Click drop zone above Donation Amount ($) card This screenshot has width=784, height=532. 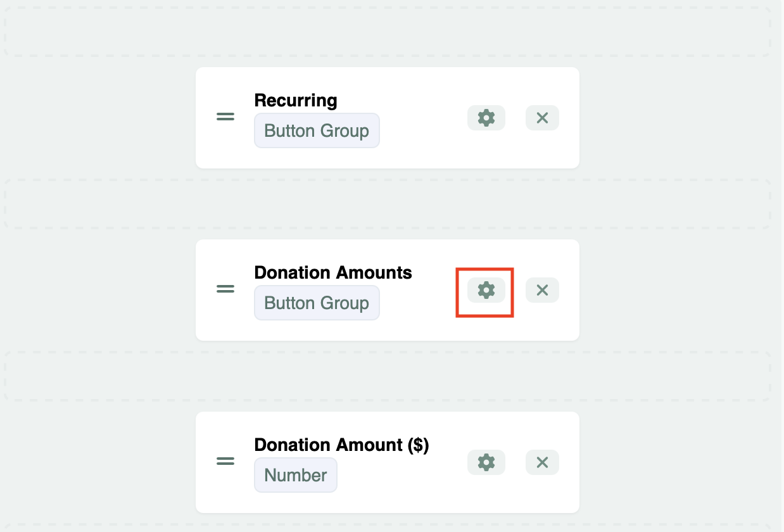(388, 376)
